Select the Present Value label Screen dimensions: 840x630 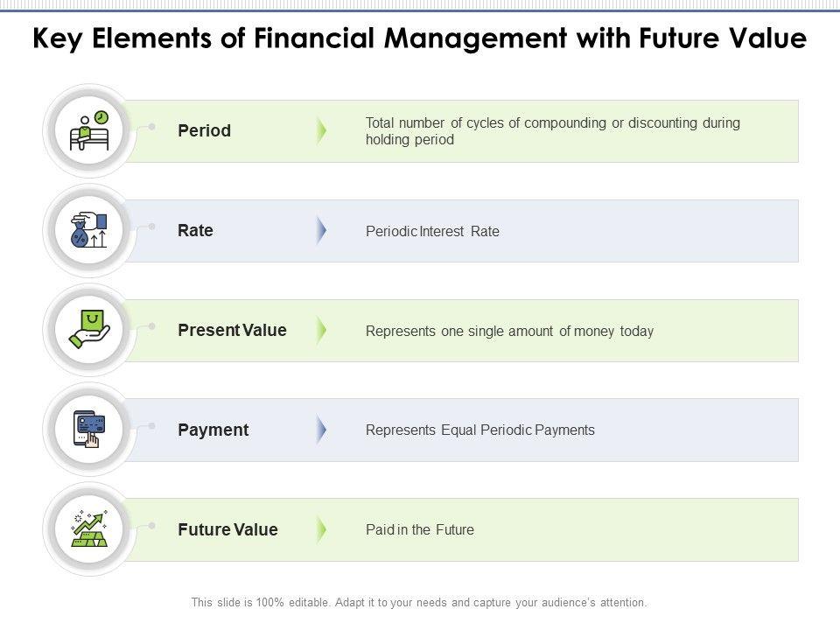(x=232, y=331)
